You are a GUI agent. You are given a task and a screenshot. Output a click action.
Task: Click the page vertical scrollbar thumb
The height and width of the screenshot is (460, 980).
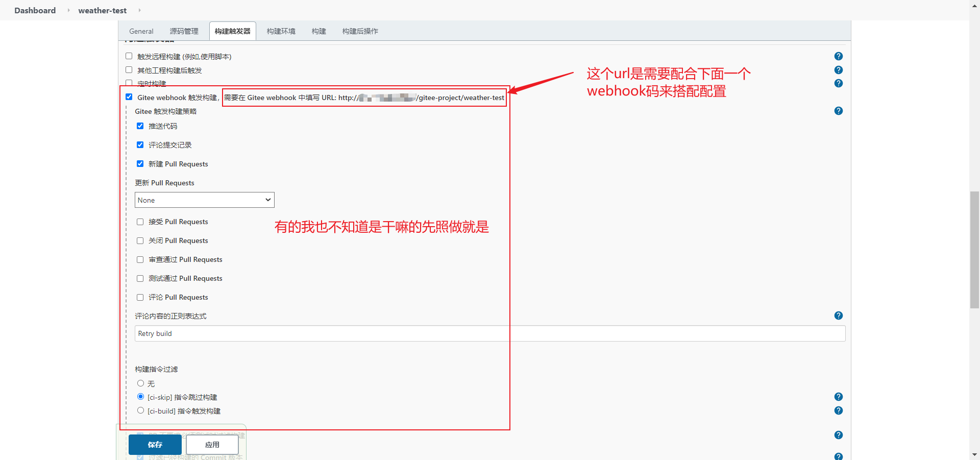974,250
